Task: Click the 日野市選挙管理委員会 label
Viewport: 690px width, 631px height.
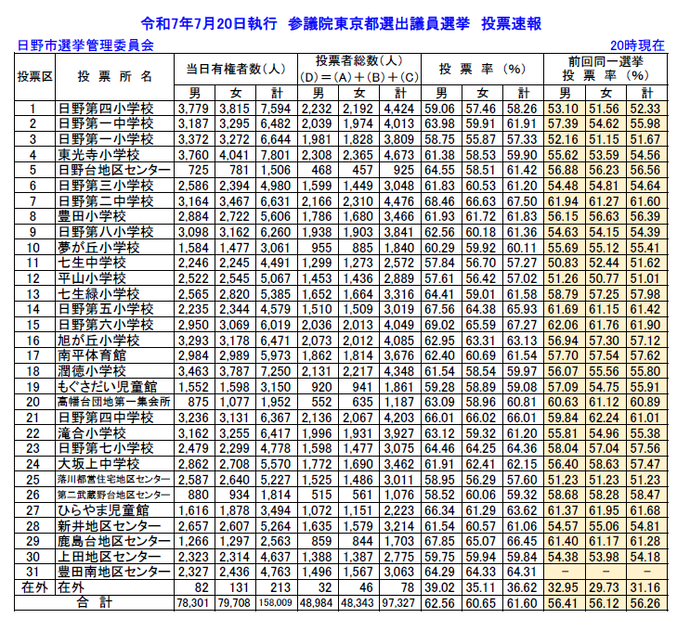Action: 85,45
